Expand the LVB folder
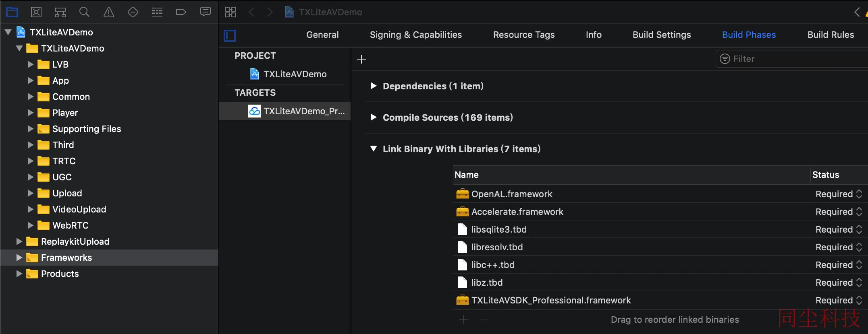868x334 pixels. coord(30,64)
